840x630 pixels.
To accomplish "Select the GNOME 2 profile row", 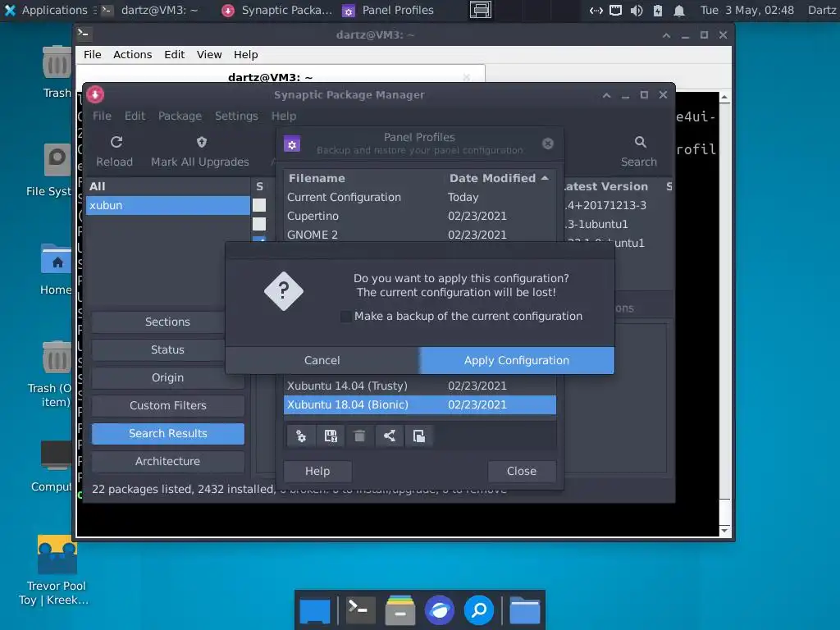I will (x=419, y=235).
